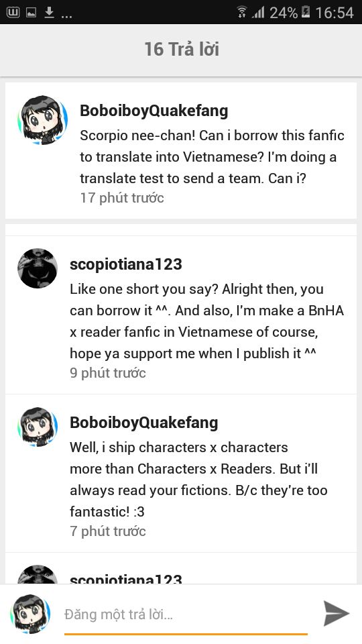Tap the download notification icon in status bar
362x644 pixels.
pos(49,12)
